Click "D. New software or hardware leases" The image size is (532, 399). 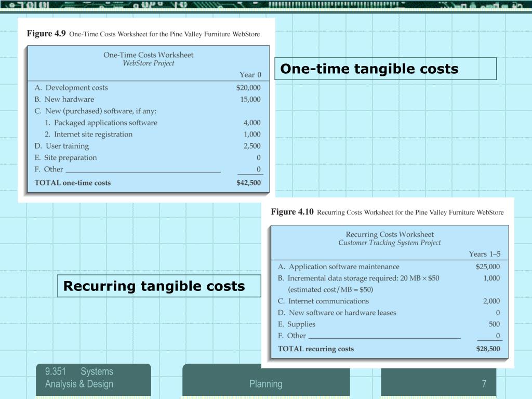pos(337,312)
